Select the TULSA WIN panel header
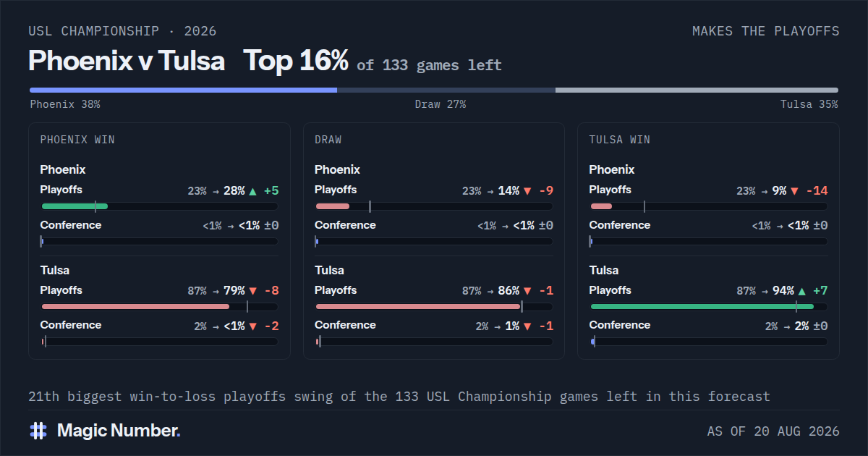The width and height of the screenshot is (868, 456). (x=619, y=140)
